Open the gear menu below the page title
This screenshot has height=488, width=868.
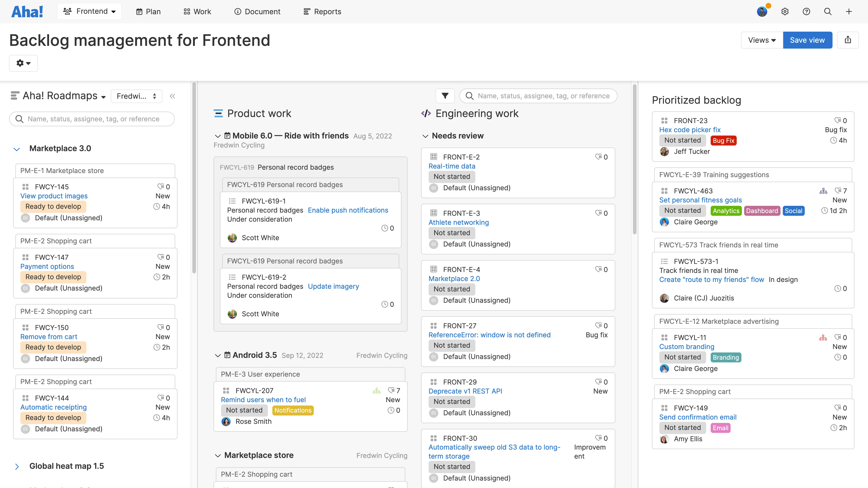click(x=23, y=63)
